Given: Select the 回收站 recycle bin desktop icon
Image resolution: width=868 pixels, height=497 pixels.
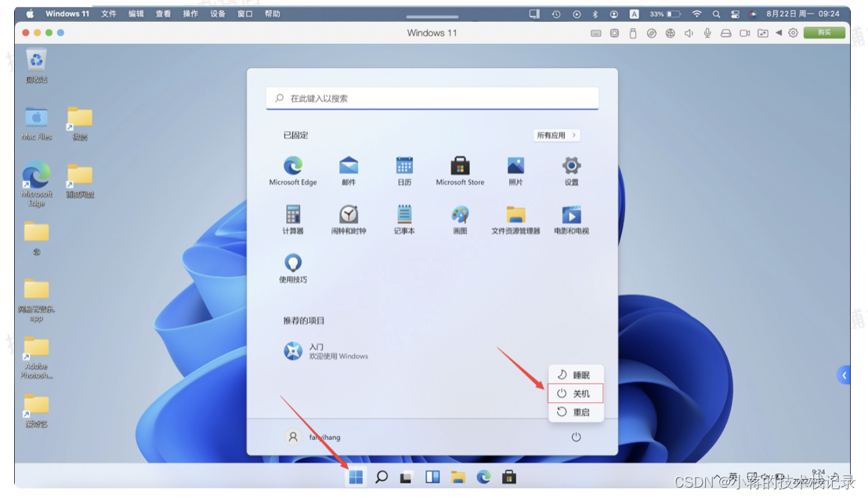Looking at the screenshot, I should (x=36, y=66).
